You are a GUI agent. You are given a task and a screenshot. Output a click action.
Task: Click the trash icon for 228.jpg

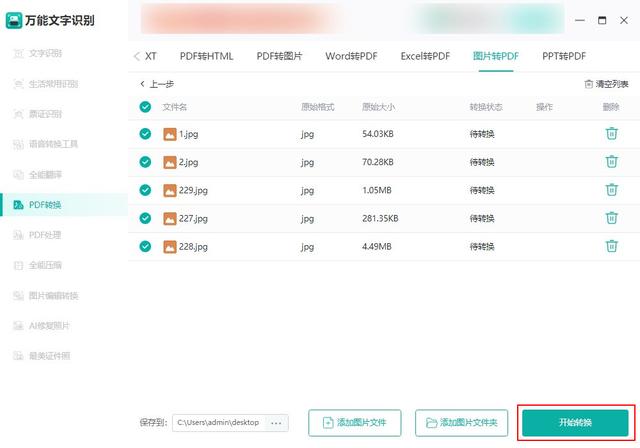[611, 246]
